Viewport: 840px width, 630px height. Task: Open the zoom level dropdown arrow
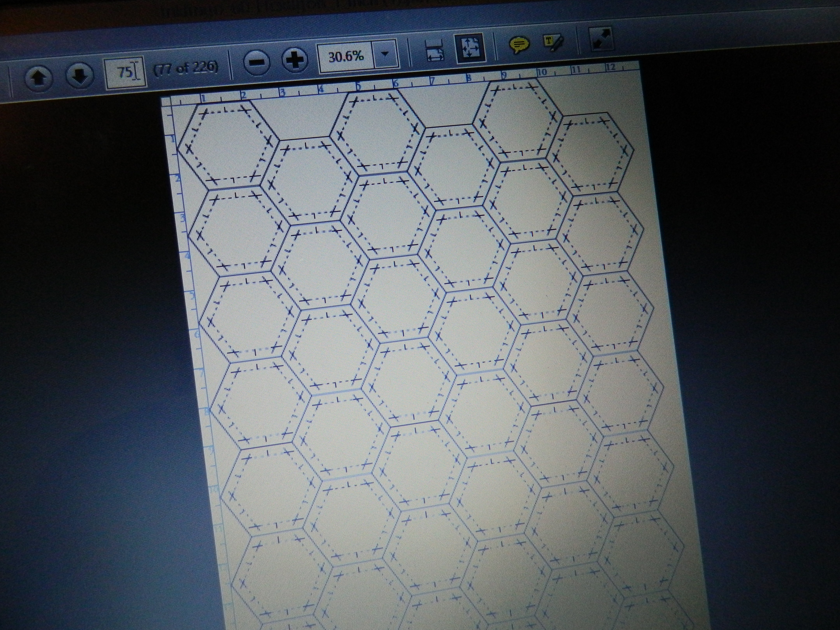385,54
